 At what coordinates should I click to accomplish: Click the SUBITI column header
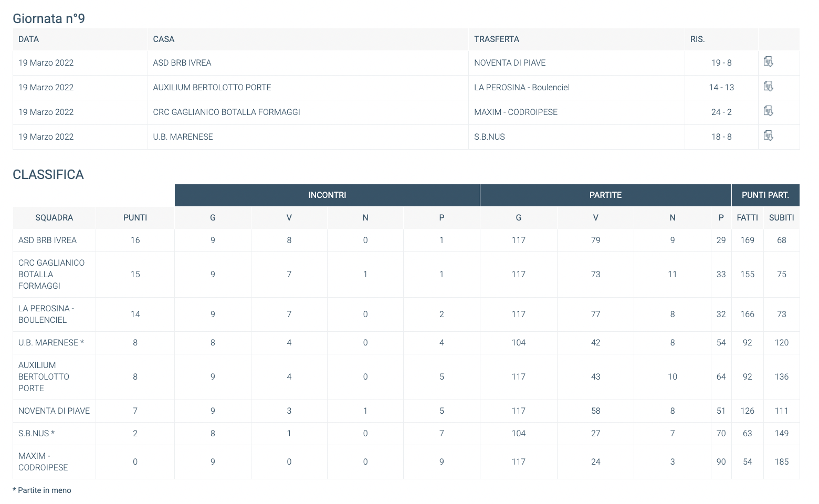pyautogui.click(x=781, y=217)
